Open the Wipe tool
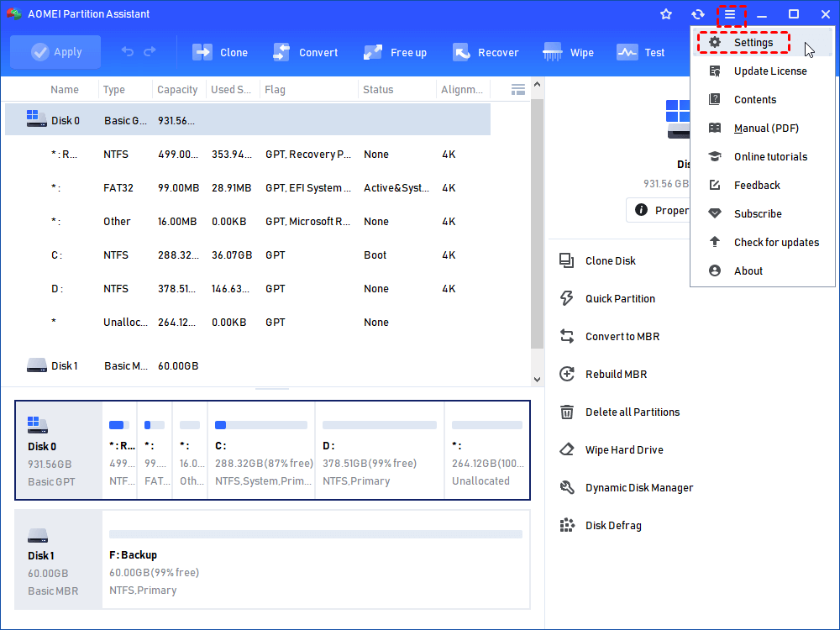 (568, 52)
